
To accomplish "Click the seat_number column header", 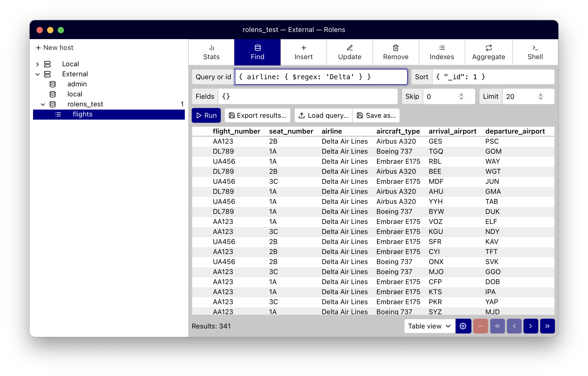I will click(291, 131).
